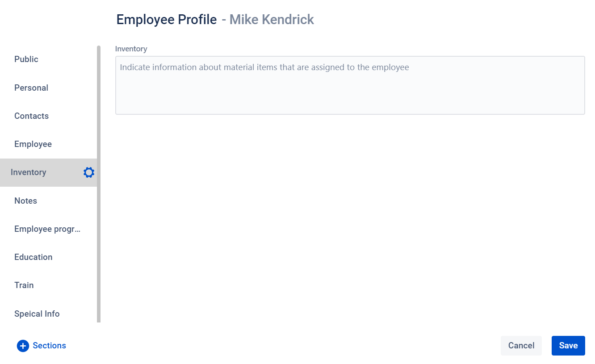Click the Employee Profile heading
The width and height of the screenshot is (595, 364).
[x=167, y=20]
